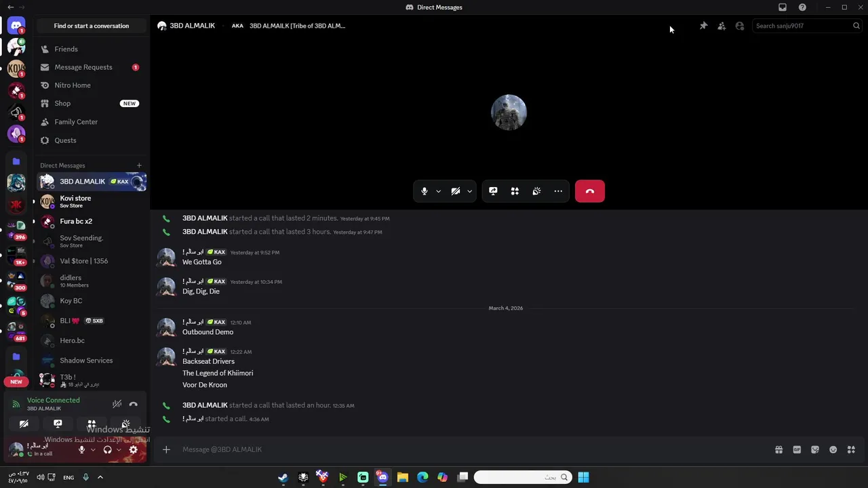Open the emoji picker
This screenshot has width=868, height=488.
click(833, 449)
